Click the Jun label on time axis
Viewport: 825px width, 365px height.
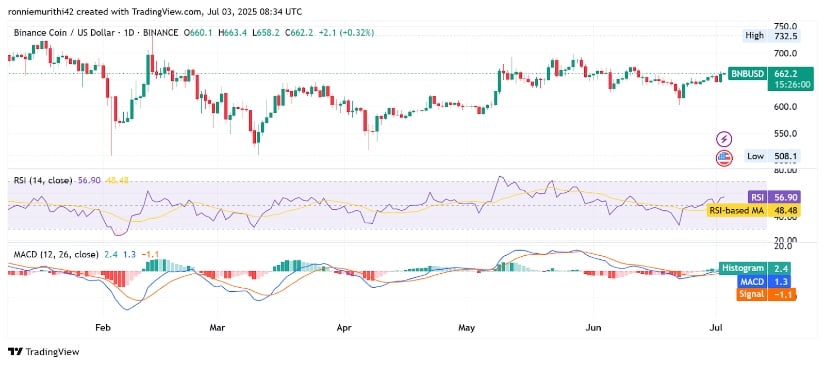594,328
